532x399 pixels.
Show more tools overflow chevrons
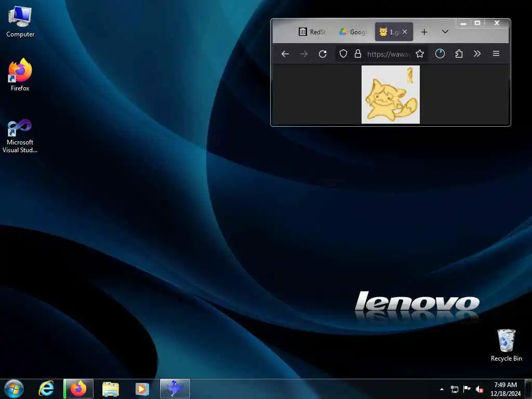pyautogui.click(x=477, y=54)
